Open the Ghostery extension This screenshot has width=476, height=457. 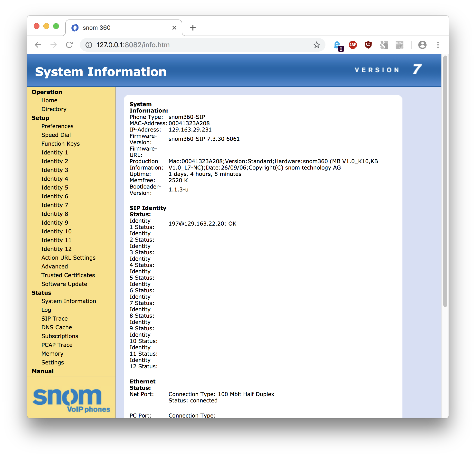coord(337,45)
